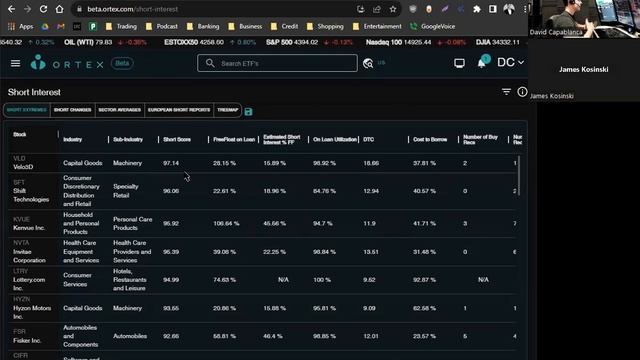
Task: Open the Podcast bookmarks folder
Action: tap(161, 27)
